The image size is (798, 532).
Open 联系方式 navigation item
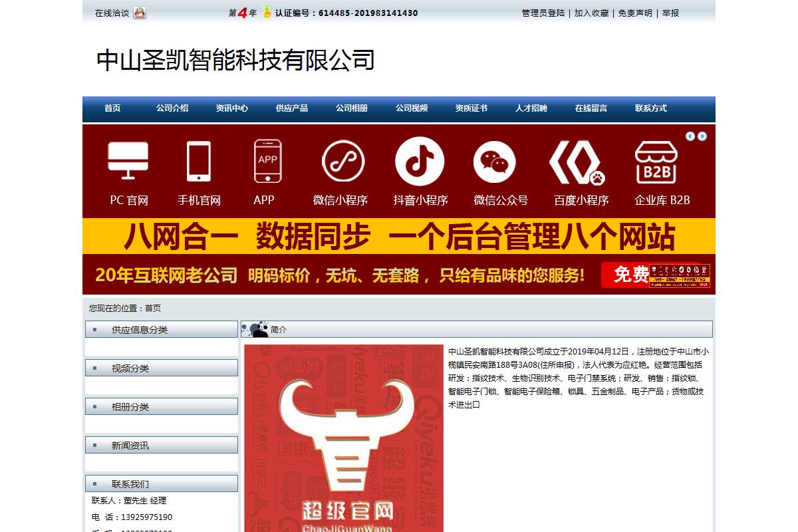point(651,108)
